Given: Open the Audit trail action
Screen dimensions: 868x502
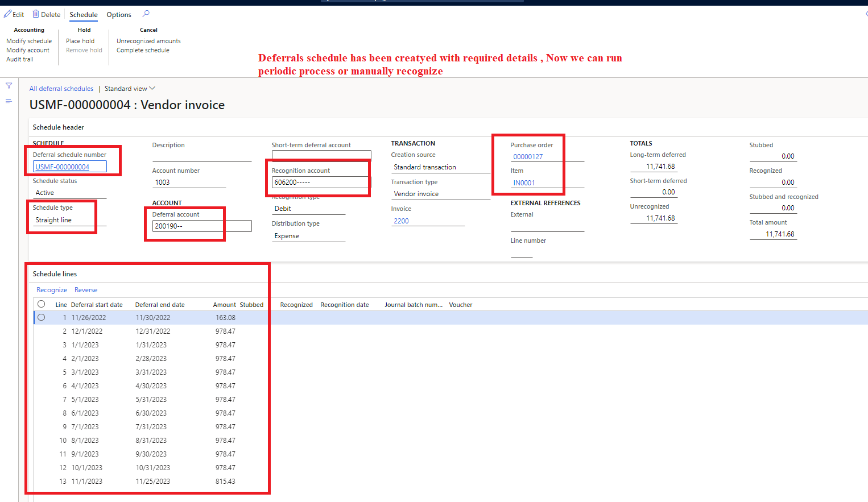Looking at the screenshot, I should click(20, 59).
